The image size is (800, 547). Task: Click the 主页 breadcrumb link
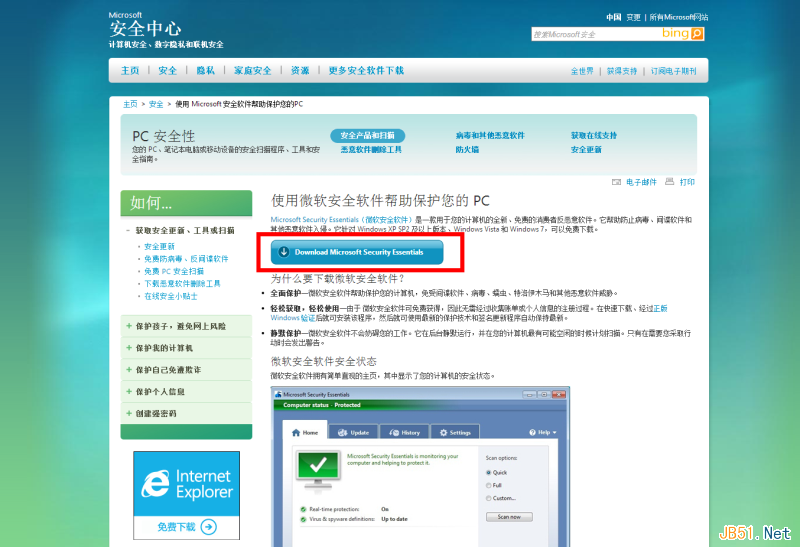pos(130,104)
